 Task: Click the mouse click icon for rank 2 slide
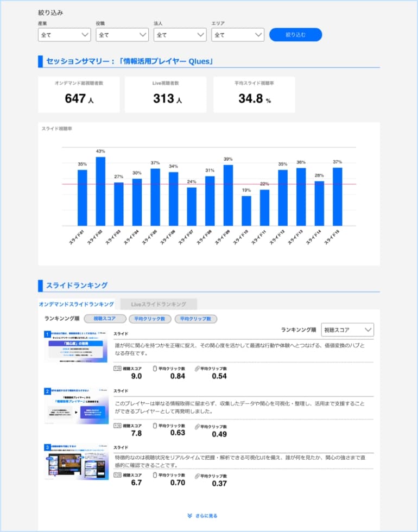[x=155, y=426]
